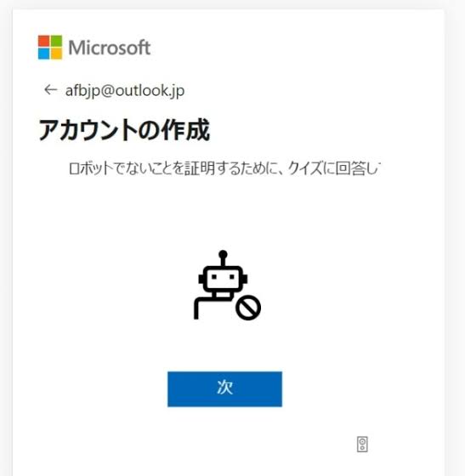The width and height of the screenshot is (465, 476).
Task: Click the prohibition circle on the robot
Action: (x=248, y=308)
